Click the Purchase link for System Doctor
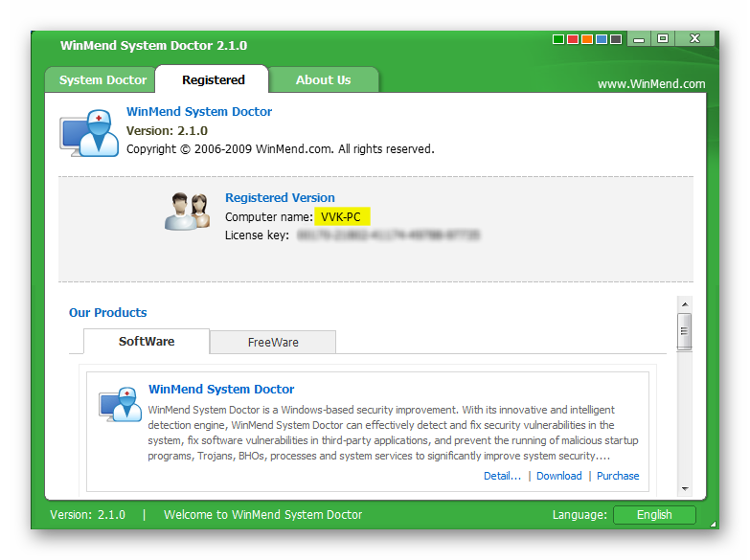The width and height of the screenshot is (750, 560). point(618,476)
